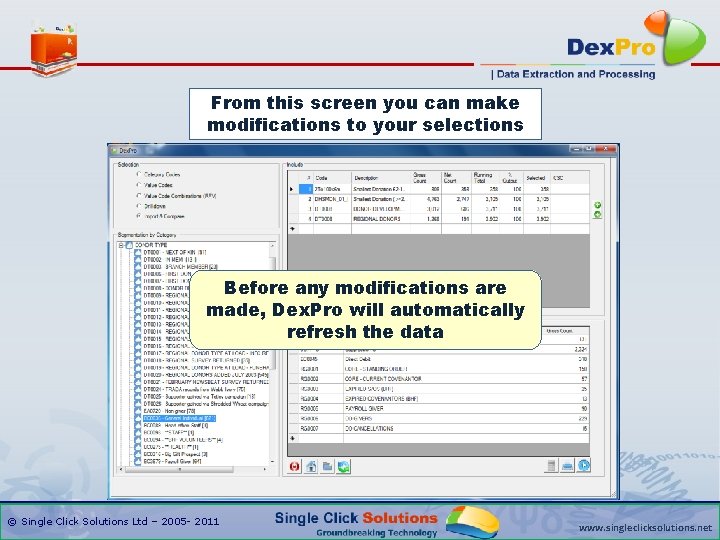Click the Selected column header

point(536,178)
